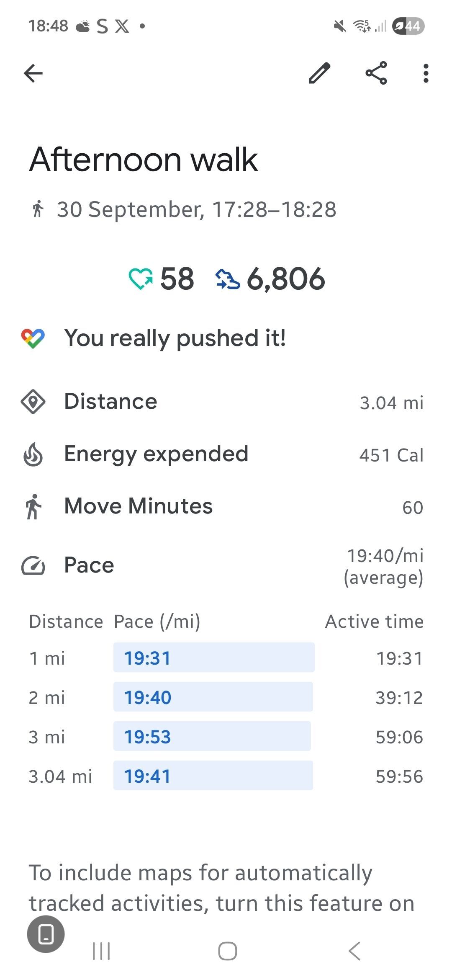Tap the Google Fit heart logo
The height and width of the screenshot is (980, 452).
(x=33, y=338)
